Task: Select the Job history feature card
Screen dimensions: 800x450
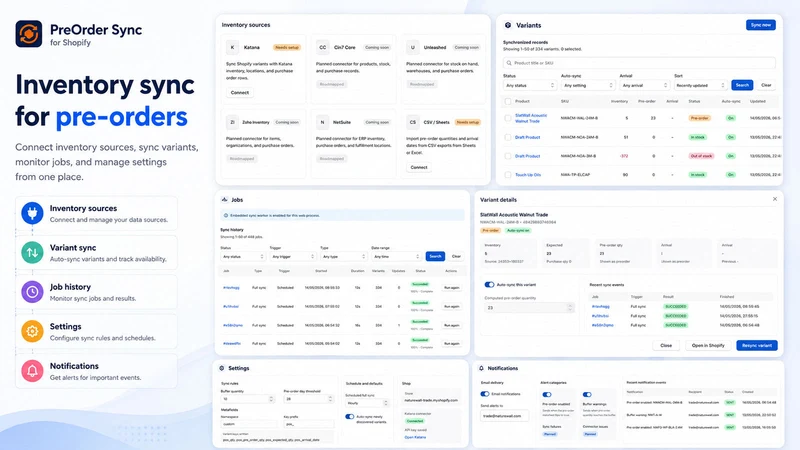Action: [96, 292]
